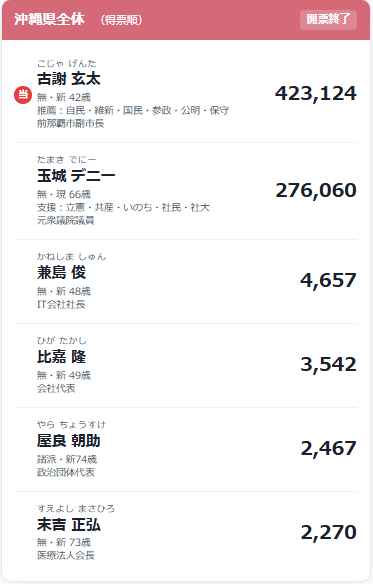Open candidate 末吉 正弘 entry
The height and width of the screenshot is (584, 373).
tap(69, 525)
